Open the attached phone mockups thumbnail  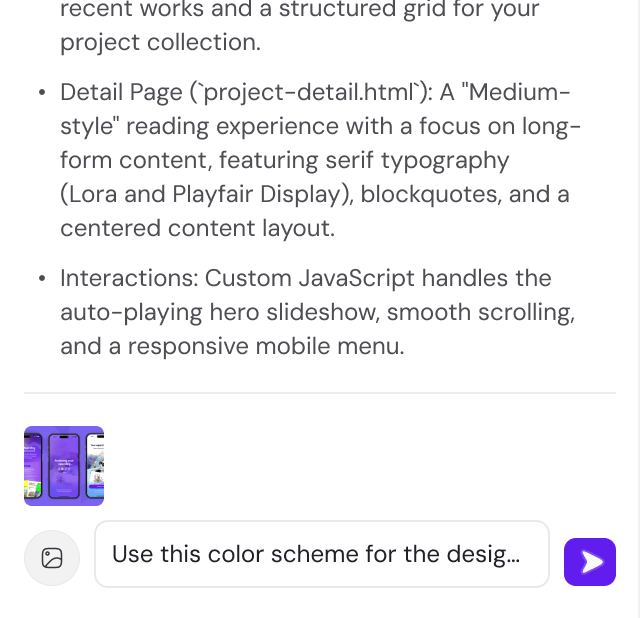[x=64, y=466]
